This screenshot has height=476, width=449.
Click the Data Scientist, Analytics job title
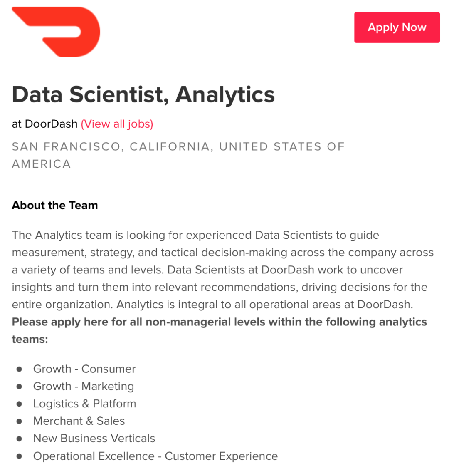click(143, 94)
